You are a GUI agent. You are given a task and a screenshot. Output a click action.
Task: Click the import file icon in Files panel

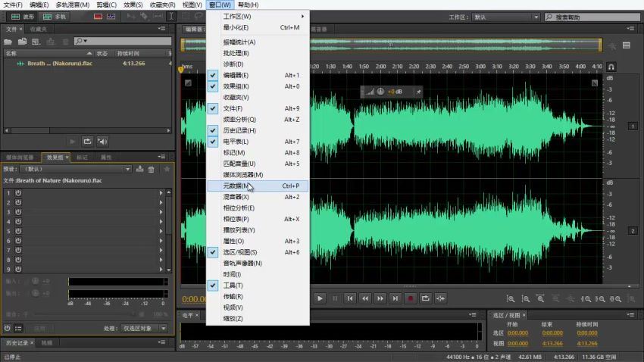(x=22, y=42)
